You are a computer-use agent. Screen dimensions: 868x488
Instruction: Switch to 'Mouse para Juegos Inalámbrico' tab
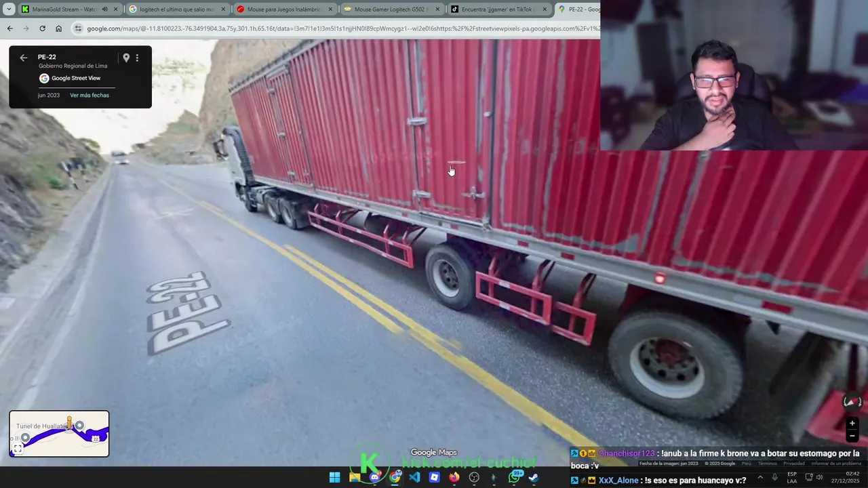284,9
